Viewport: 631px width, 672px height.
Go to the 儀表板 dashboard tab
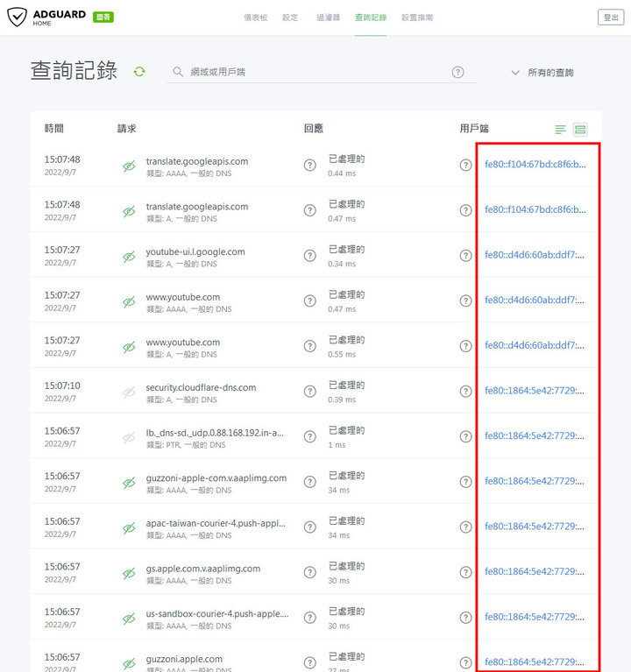256,18
